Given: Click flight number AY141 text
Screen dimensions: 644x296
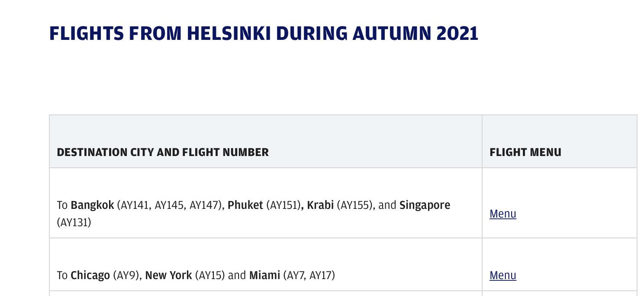Looking at the screenshot, I should 134,205.
